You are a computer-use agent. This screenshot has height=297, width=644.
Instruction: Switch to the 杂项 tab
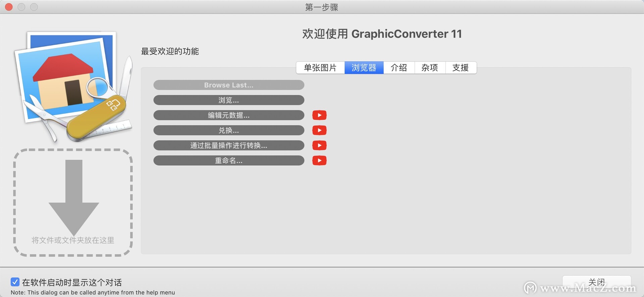(x=430, y=68)
